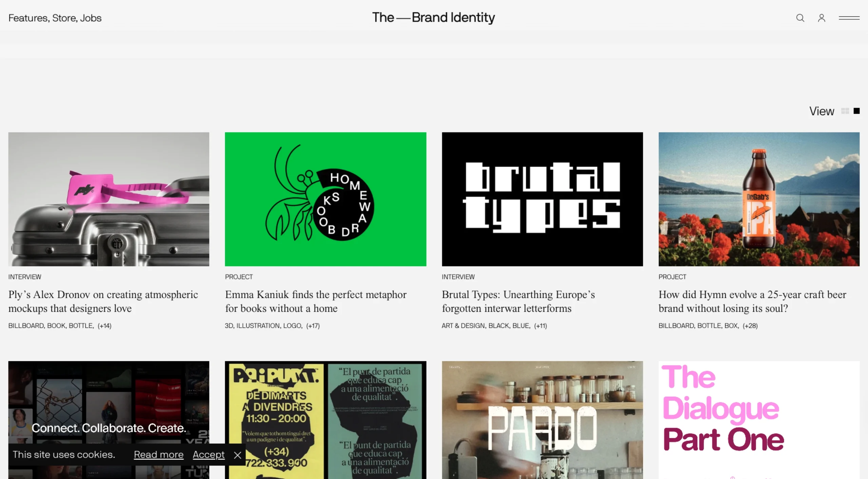Screen dimensions: 868x479
Task: Open the Brutal Types black thumbnail
Action: (x=542, y=199)
